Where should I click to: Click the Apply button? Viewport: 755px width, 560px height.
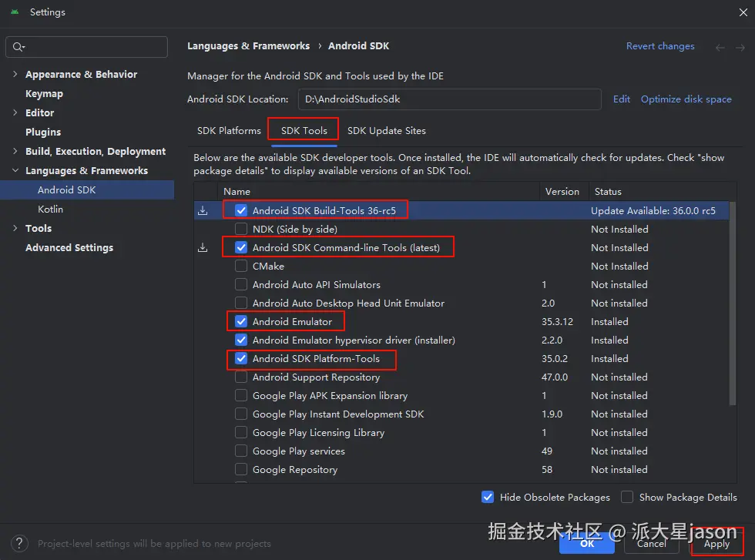(716, 544)
